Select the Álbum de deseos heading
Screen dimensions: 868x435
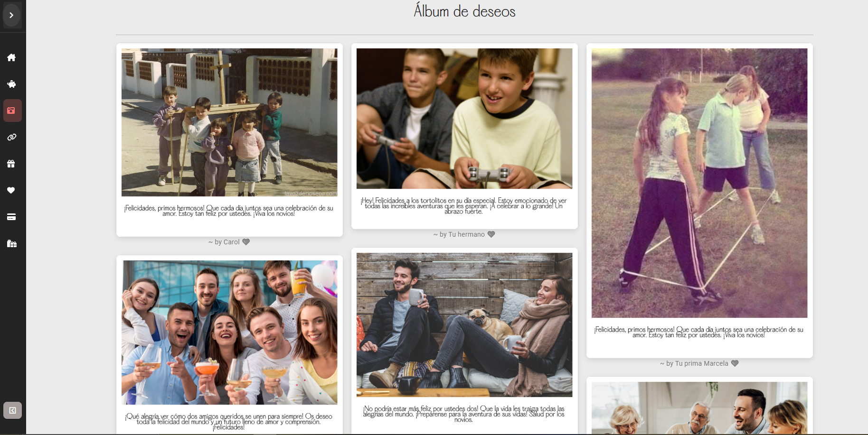pos(464,11)
